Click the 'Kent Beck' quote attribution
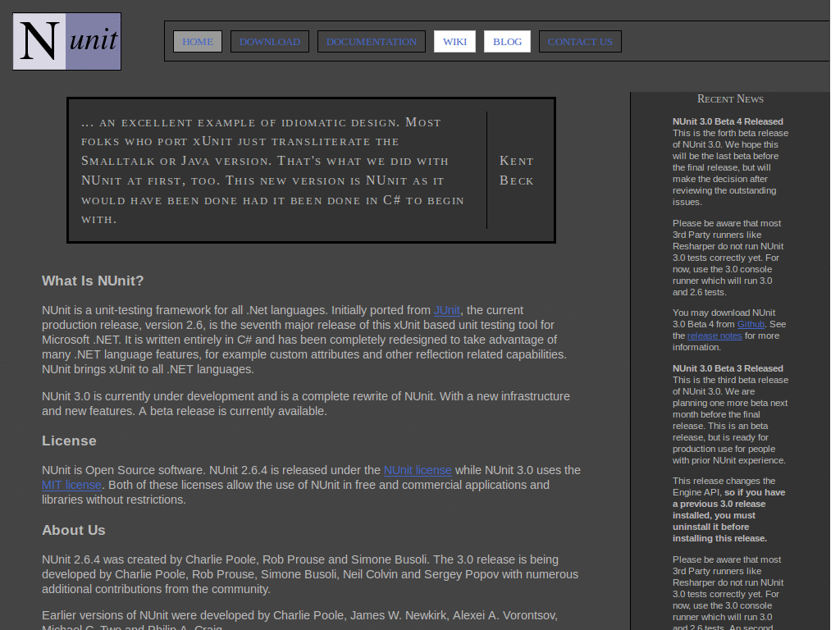The width and height of the screenshot is (840, 630). point(517,171)
